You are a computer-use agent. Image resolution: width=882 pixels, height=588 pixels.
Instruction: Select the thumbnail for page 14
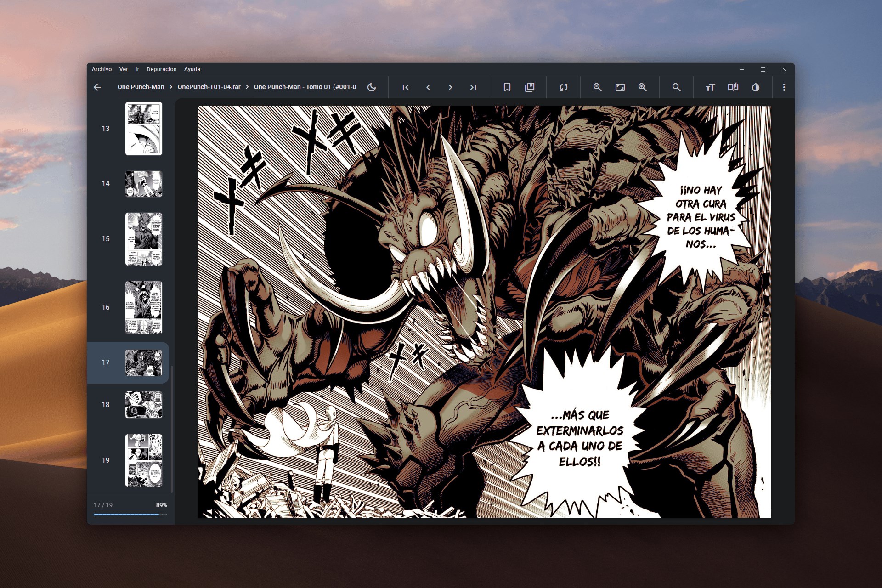pos(144,184)
